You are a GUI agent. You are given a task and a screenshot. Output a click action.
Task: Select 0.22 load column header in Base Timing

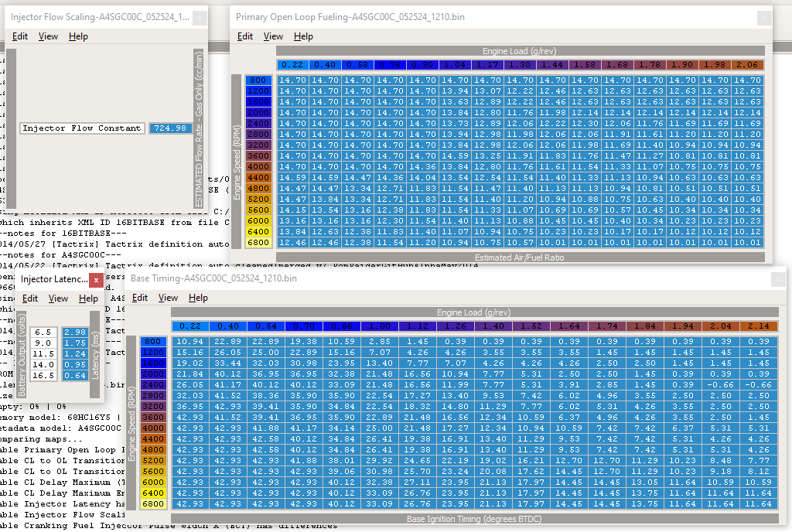click(188, 326)
